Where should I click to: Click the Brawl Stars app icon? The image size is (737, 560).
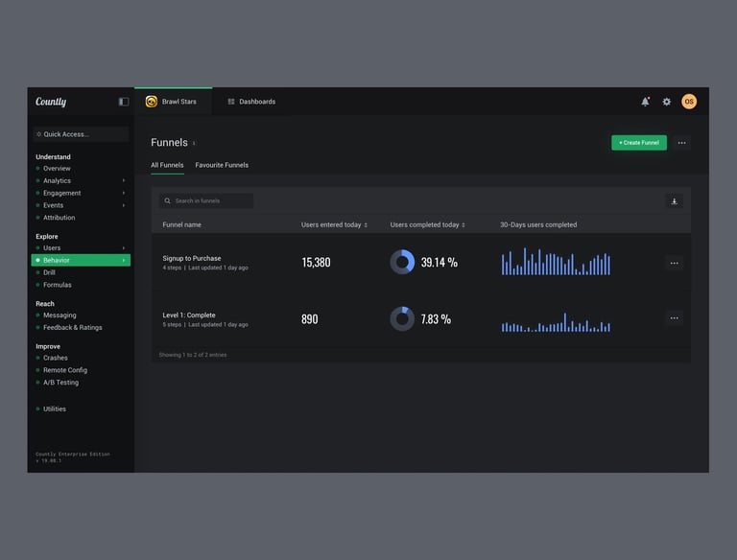(152, 102)
